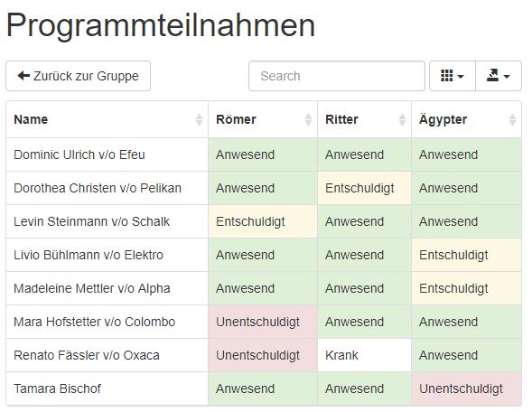Click the left arrow icon in back button
This screenshot has width=532, height=412.
(23, 76)
